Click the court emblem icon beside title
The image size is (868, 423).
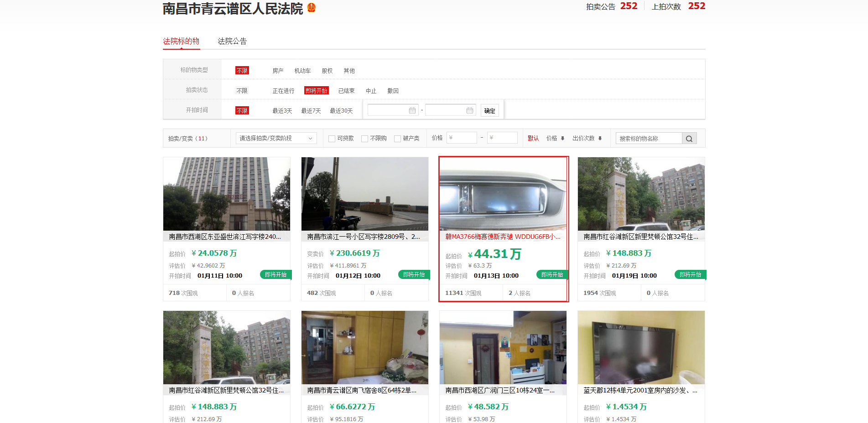coord(312,8)
